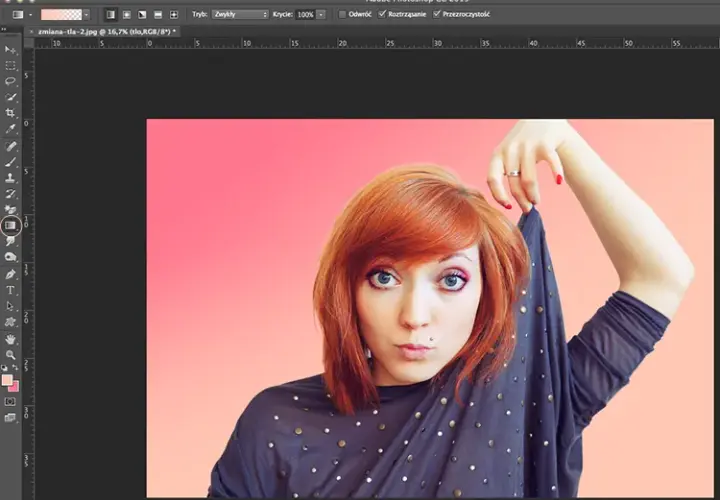This screenshot has height=500, width=720.
Task: Swap foreground and background colors
Action: (15, 368)
